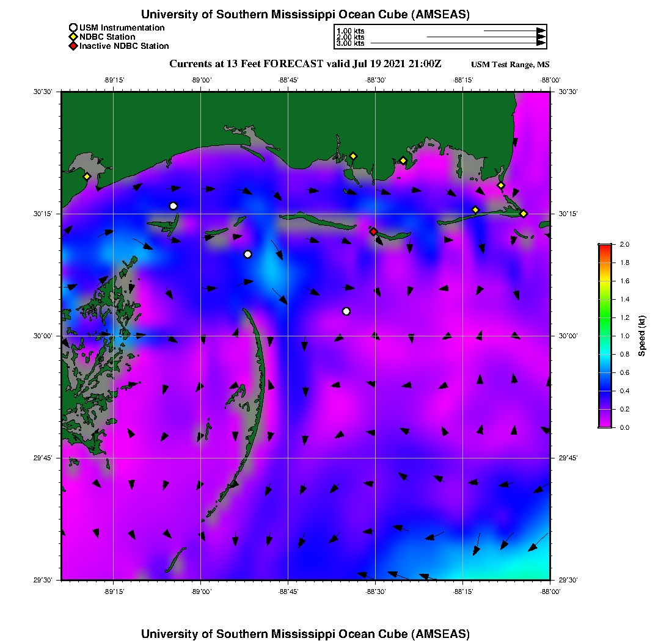672x641 pixels.
Task: Click the red inactive NDBC station marker on map
Action: coord(373,231)
